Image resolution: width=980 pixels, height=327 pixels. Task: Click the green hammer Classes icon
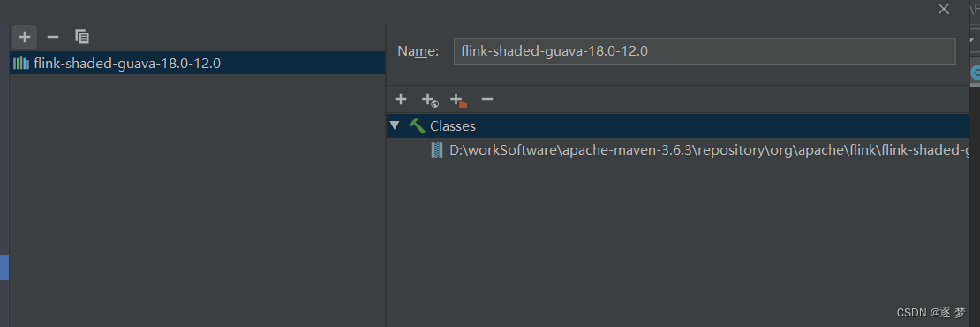417,125
